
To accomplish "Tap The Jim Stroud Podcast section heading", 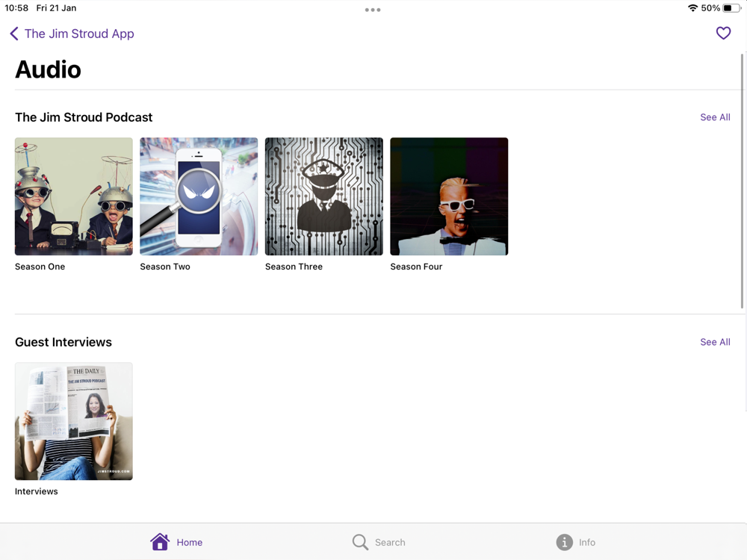I will click(84, 117).
